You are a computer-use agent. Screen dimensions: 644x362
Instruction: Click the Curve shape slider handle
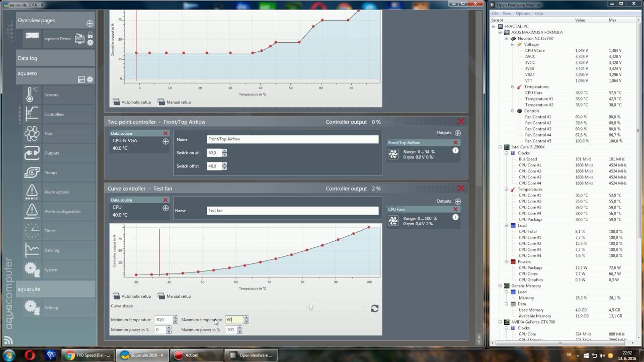[311, 307]
